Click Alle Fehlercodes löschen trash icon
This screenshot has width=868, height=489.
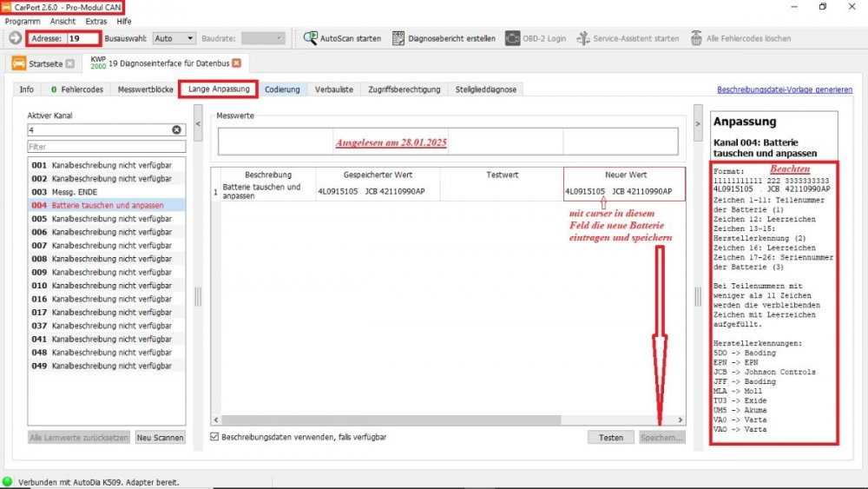[x=696, y=38]
